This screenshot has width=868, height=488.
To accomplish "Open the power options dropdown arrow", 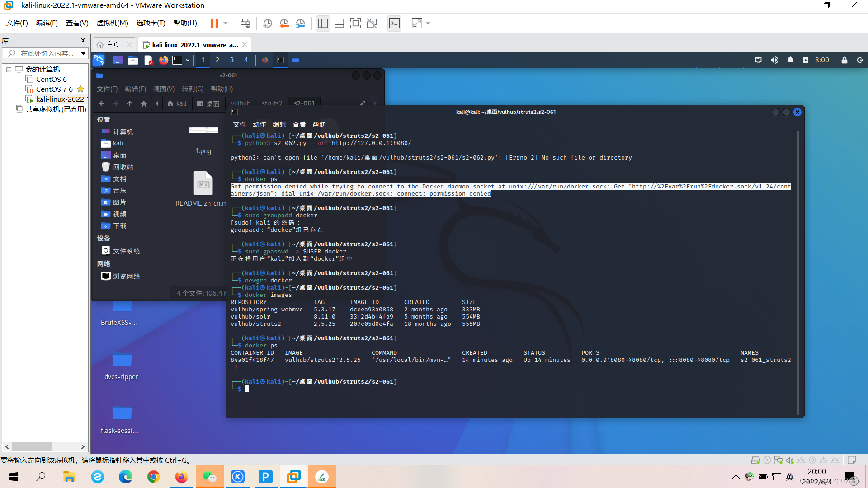I will [x=225, y=23].
